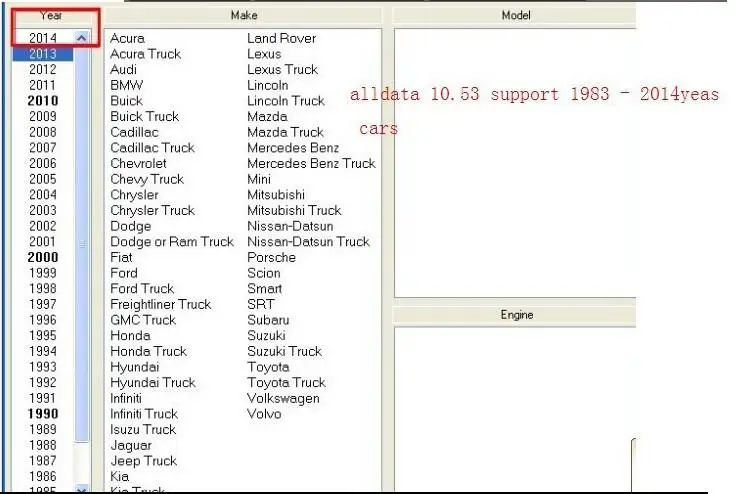
Task: Choose Chrysler make
Action: pyautogui.click(x=134, y=195)
